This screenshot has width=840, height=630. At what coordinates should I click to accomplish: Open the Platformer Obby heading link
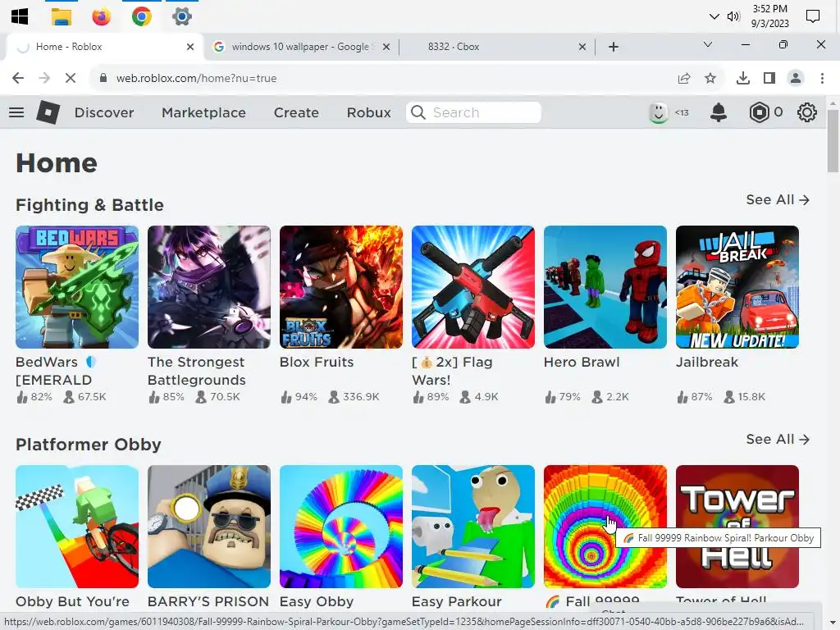pyautogui.click(x=89, y=444)
